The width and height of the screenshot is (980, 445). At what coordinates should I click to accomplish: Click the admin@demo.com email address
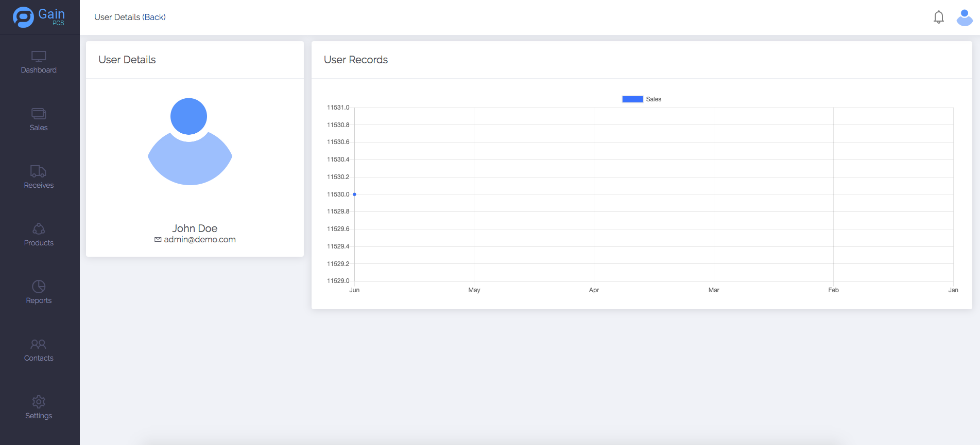coord(200,240)
